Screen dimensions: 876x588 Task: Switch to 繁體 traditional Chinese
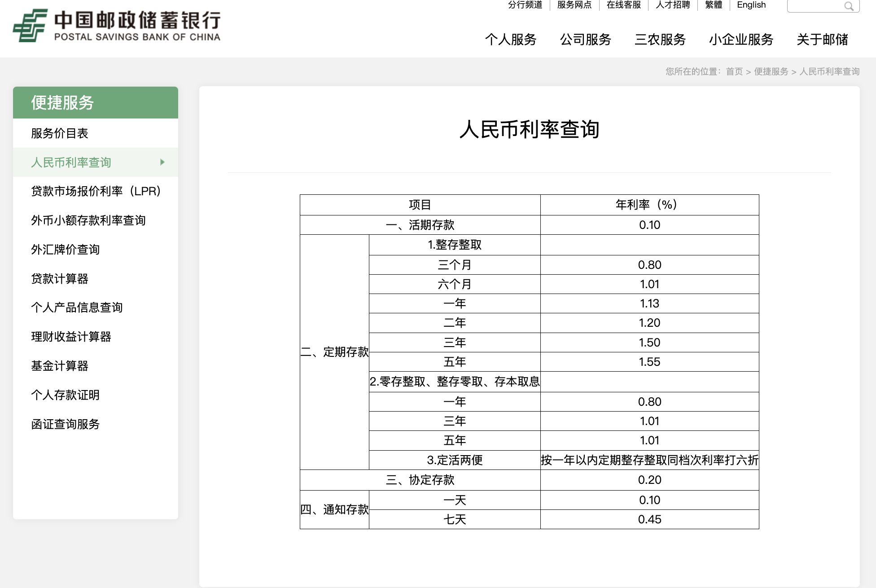714,5
